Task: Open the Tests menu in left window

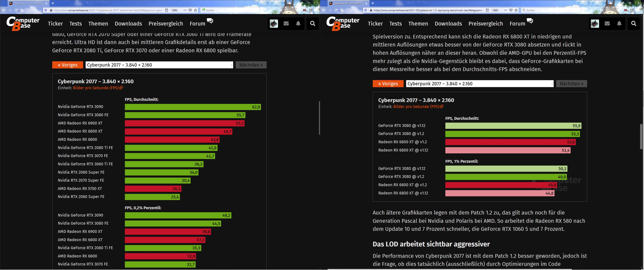Action: 75,24
